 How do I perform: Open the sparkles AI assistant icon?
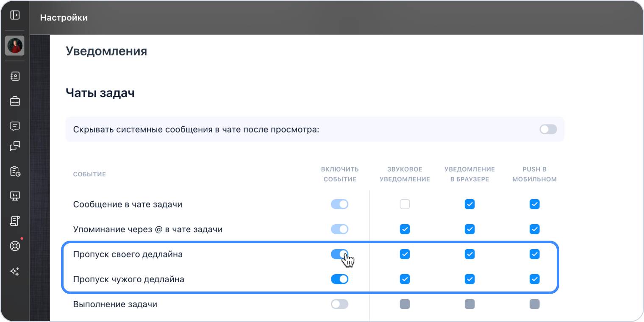(15, 272)
